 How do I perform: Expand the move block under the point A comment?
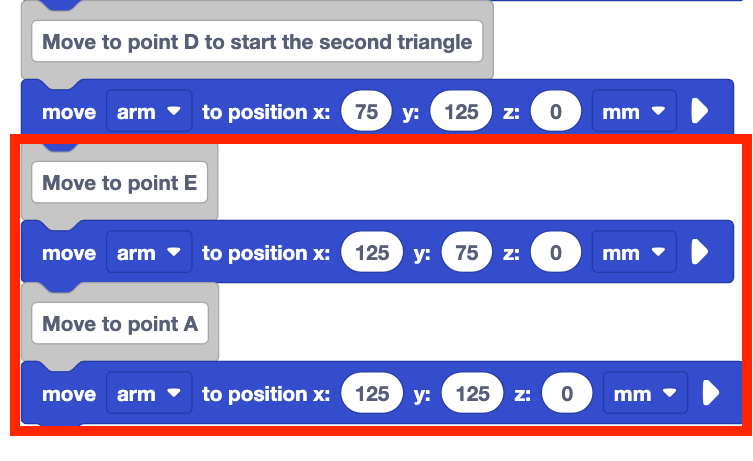tap(711, 394)
